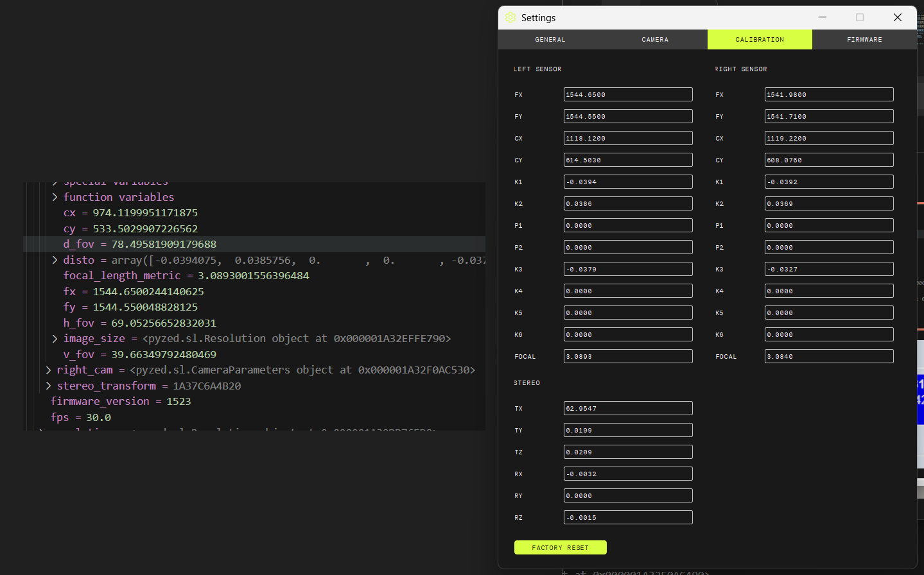
Task: Expand the stereo_transform variable
Action: [x=48, y=386]
